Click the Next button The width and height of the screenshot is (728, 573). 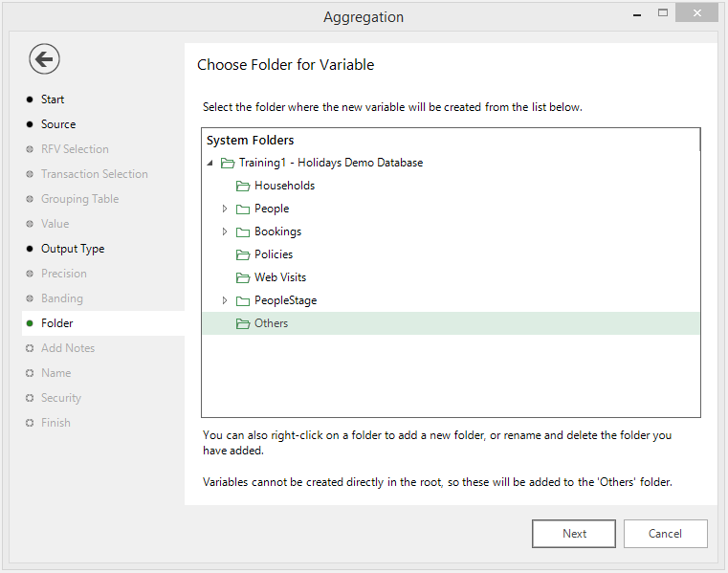(574, 534)
